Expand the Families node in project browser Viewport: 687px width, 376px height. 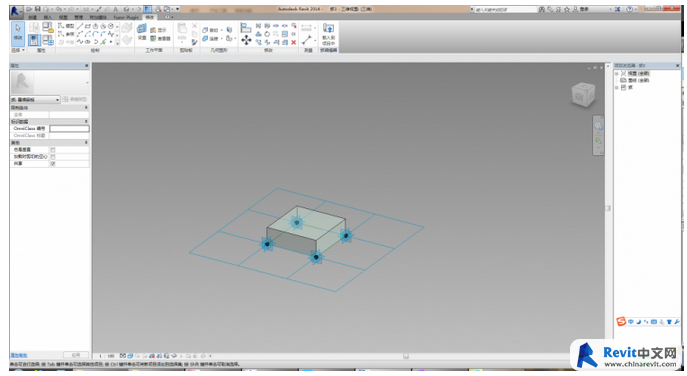pos(616,88)
